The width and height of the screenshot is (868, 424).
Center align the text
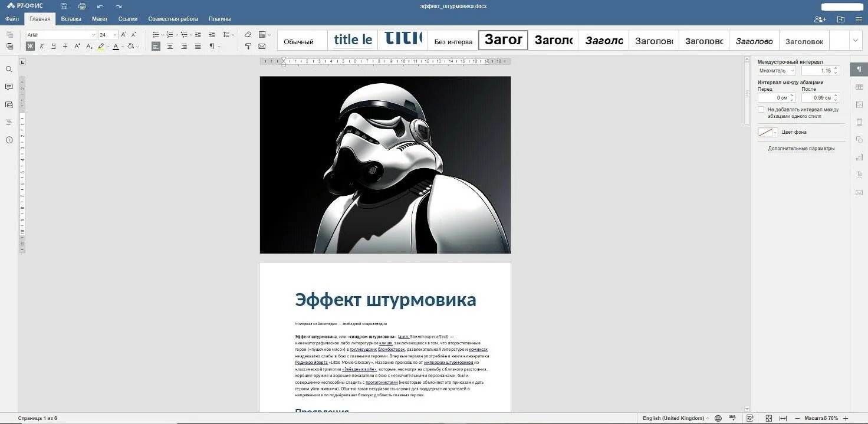coord(170,46)
